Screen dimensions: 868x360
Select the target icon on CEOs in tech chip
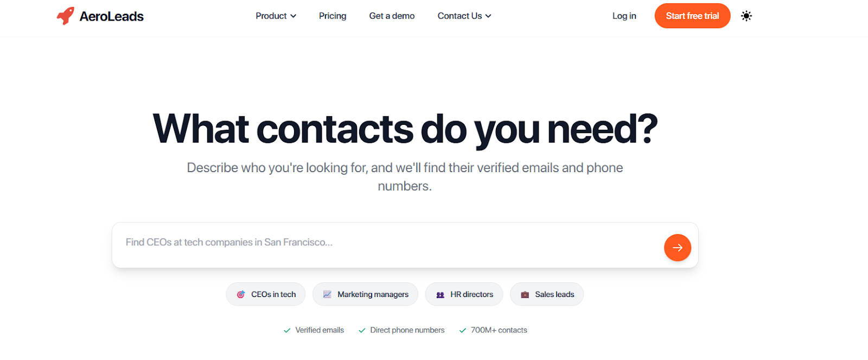(242, 294)
